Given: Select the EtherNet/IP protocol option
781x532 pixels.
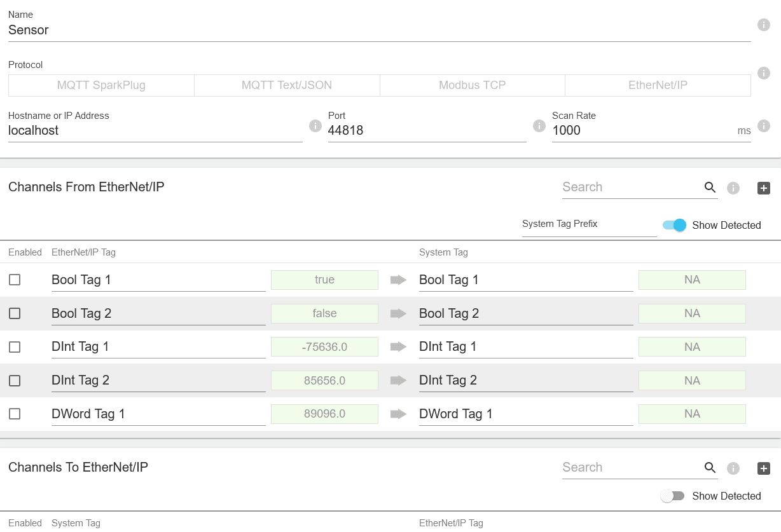Looking at the screenshot, I should point(658,85).
